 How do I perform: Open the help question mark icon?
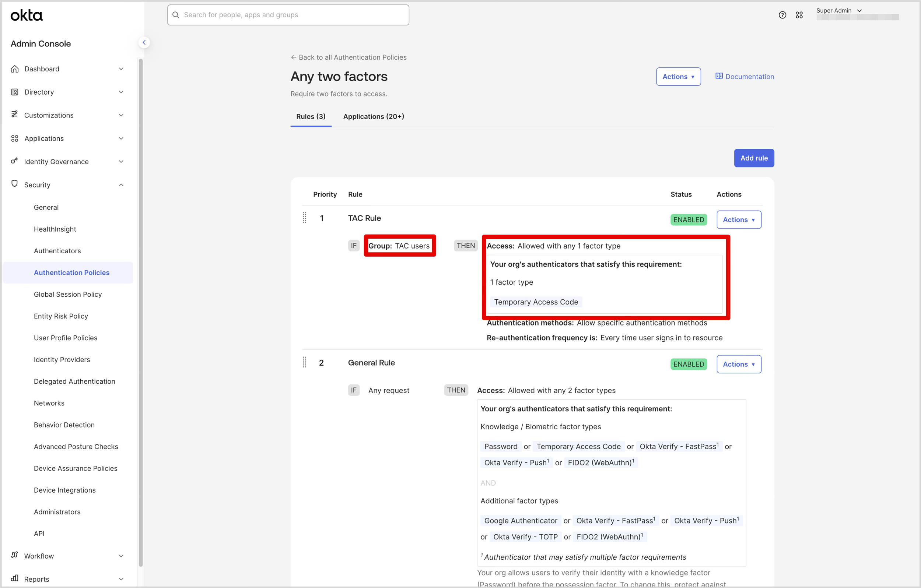tap(782, 15)
